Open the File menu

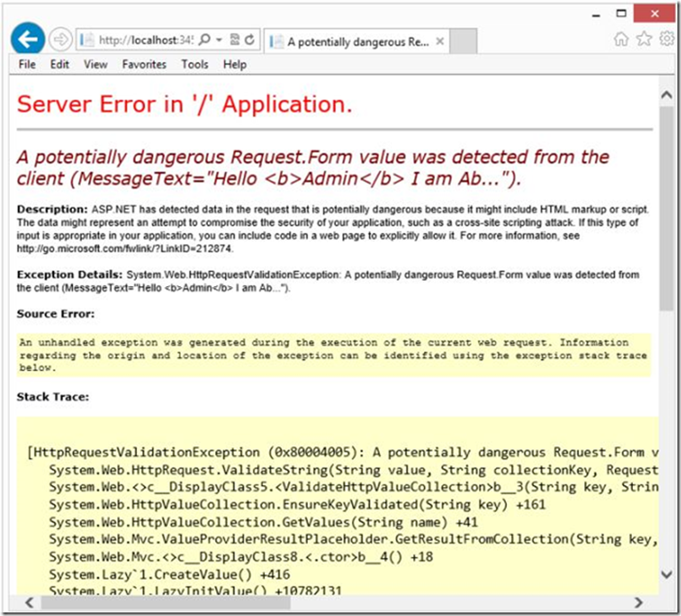pyautogui.click(x=27, y=64)
